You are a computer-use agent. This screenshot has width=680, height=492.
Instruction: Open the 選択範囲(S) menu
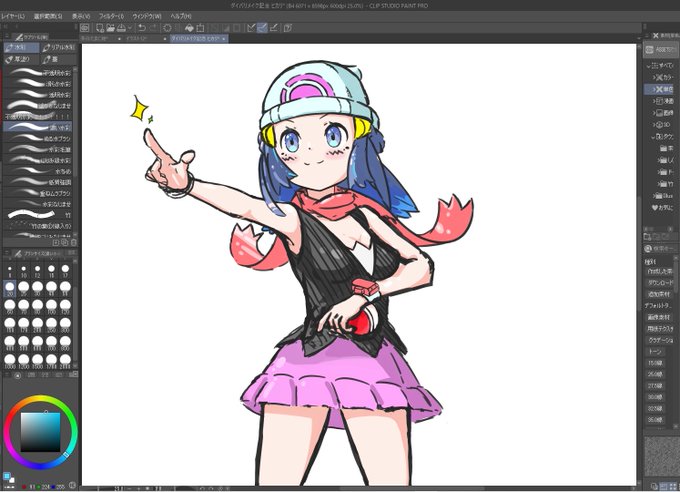point(48,16)
